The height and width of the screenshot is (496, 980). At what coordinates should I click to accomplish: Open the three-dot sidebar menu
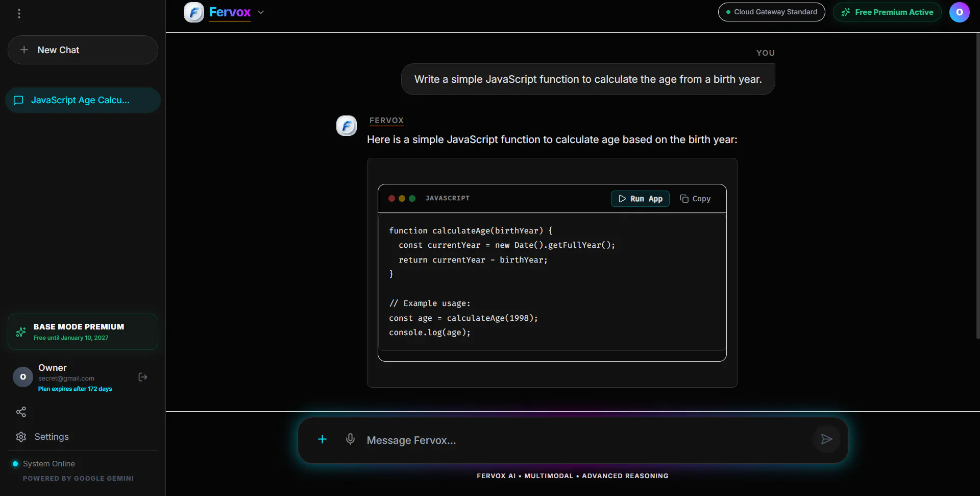coord(19,13)
